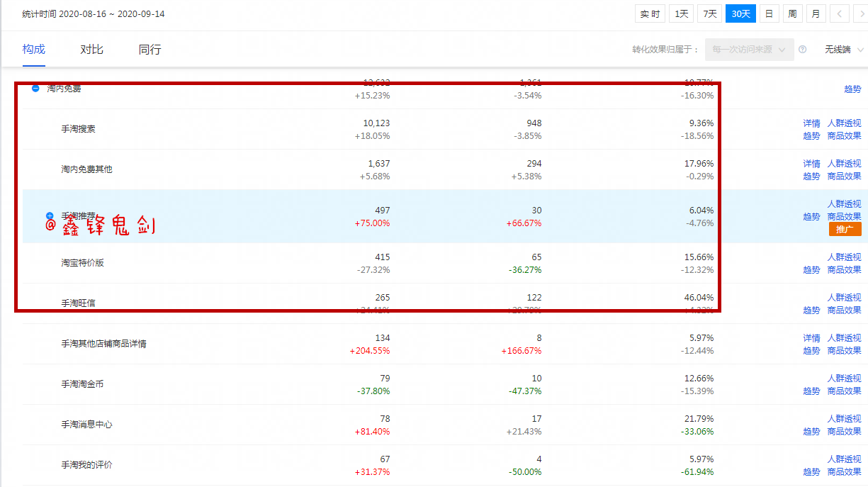Open 详情 link for 手淘搜索
The height and width of the screenshot is (487, 868).
[x=811, y=123]
